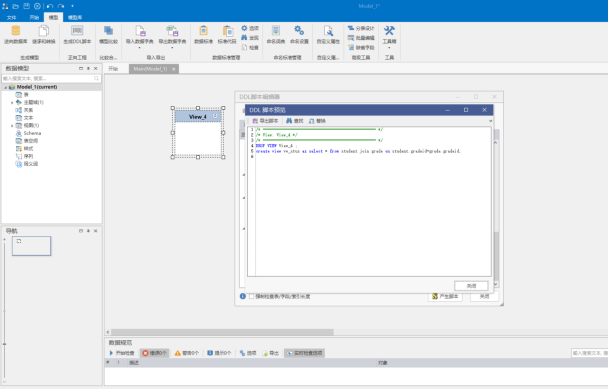Click the export (导出) button in data check bar
This screenshot has height=389, width=609.
point(271,353)
